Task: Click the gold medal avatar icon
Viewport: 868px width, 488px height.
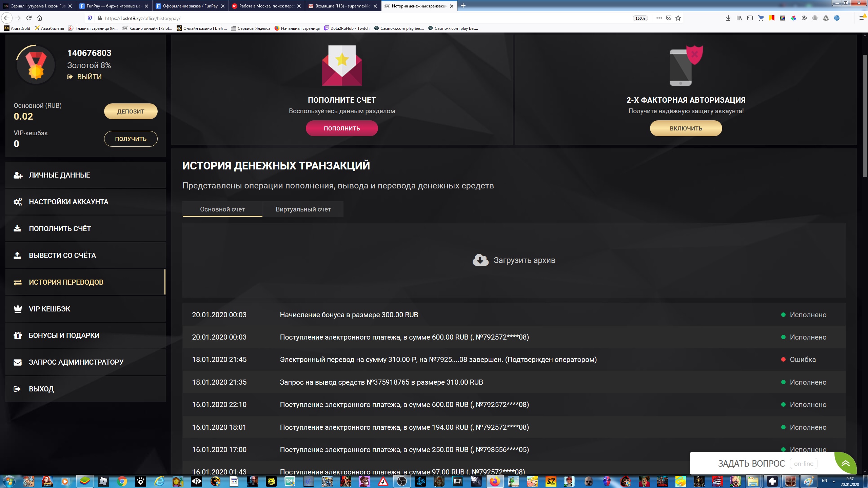Action: click(36, 65)
